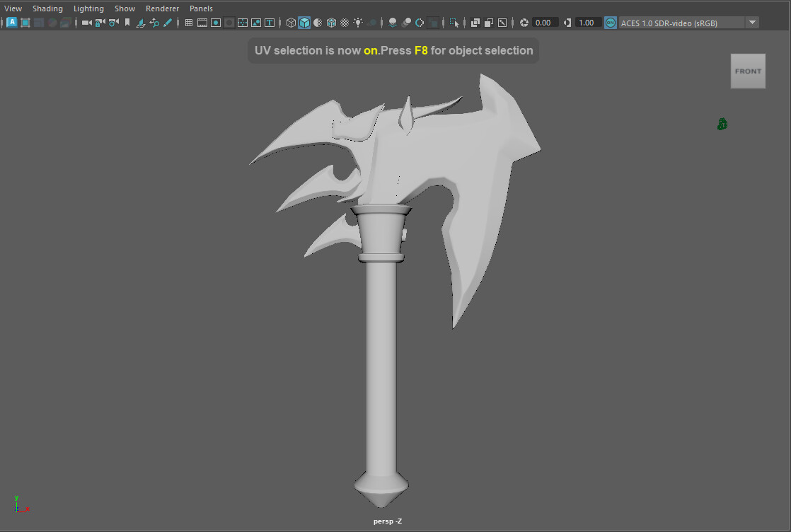The height and width of the screenshot is (532, 791).
Task: Open the Renderer menu
Action: coord(162,8)
